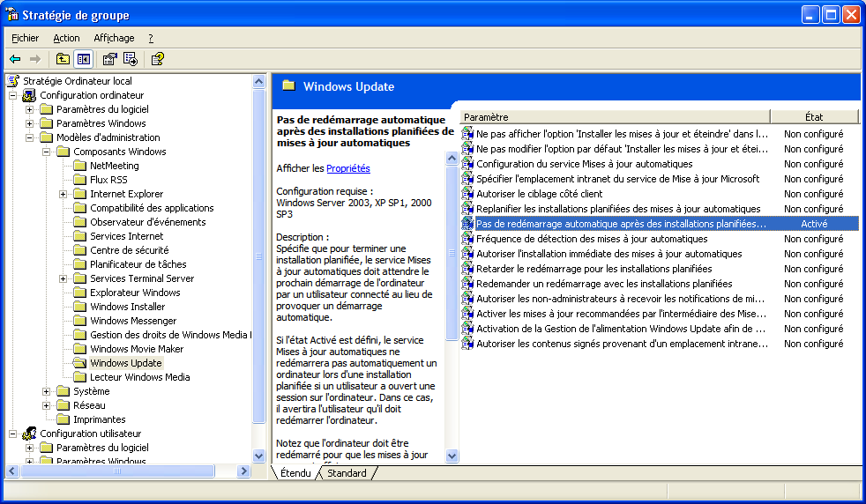The height and width of the screenshot is (504, 866).
Task: Click the Back arrow toolbar icon
Action: 15,59
